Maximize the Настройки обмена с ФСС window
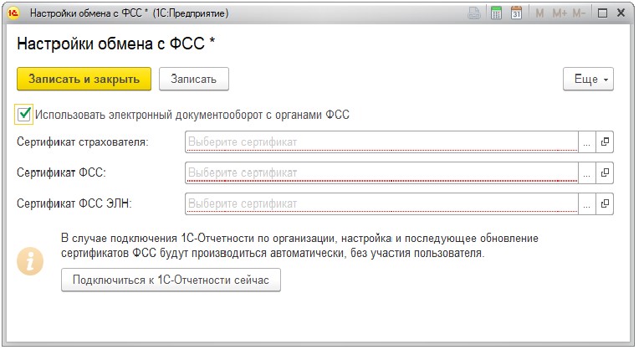Image resolution: width=644 pixels, height=355 pixels. click(x=601, y=13)
